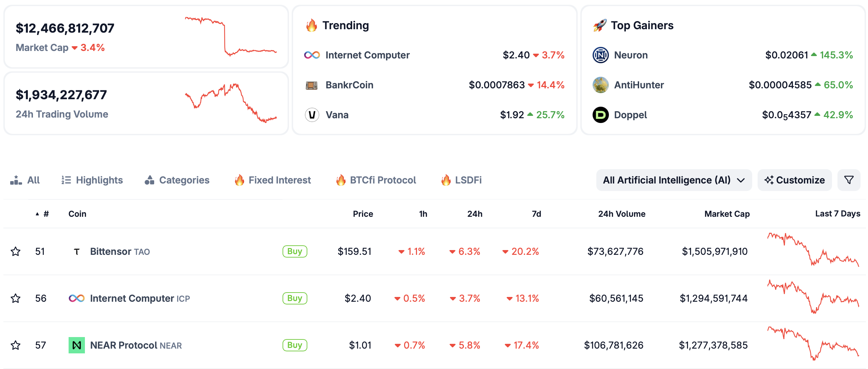
Task: Click the BankrCoin icon in Trending
Action: pos(312,85)
